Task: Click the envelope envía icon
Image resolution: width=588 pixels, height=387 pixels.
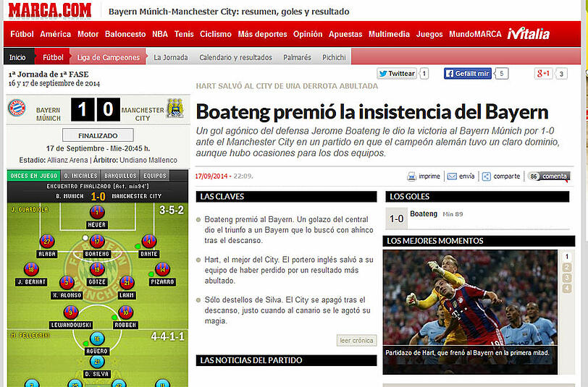Action: [x=452, y=177]
